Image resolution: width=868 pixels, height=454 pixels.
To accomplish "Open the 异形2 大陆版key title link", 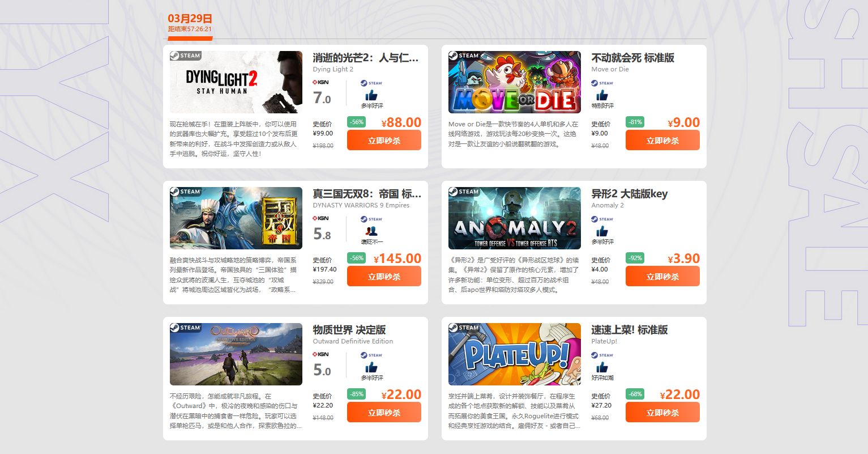I will point(630,194).
